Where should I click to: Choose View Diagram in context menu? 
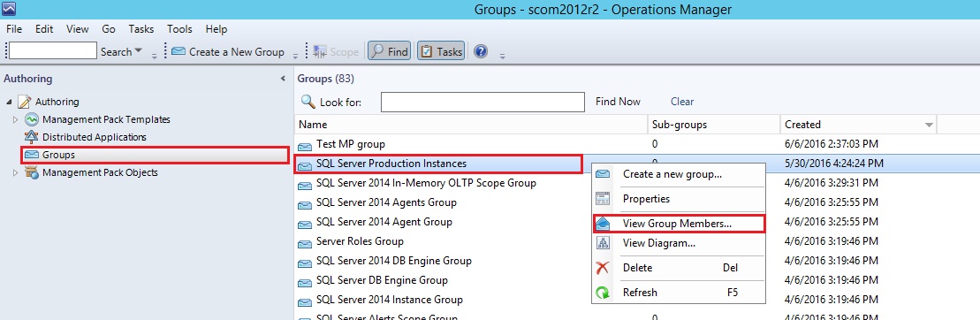click(678, 243)
